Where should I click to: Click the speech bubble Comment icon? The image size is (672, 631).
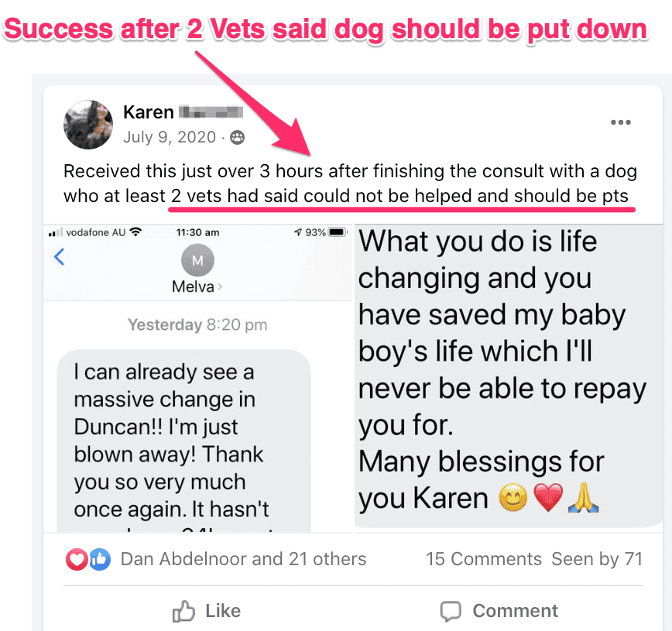pyautogui.click(x=451, y=612)
